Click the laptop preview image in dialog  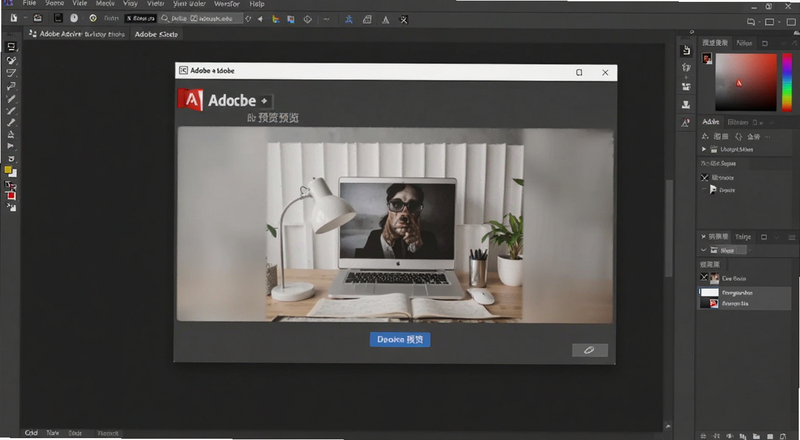coord(395,225)
